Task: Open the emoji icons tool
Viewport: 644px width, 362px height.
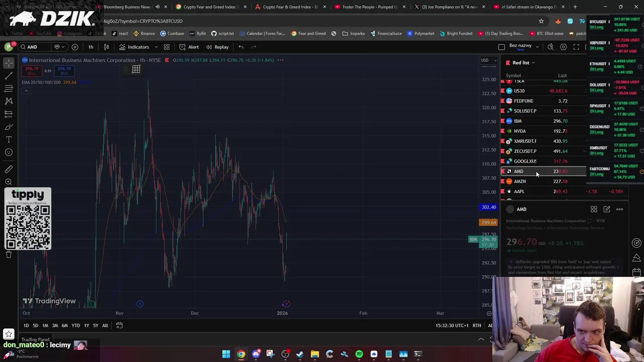Action: 9,152
